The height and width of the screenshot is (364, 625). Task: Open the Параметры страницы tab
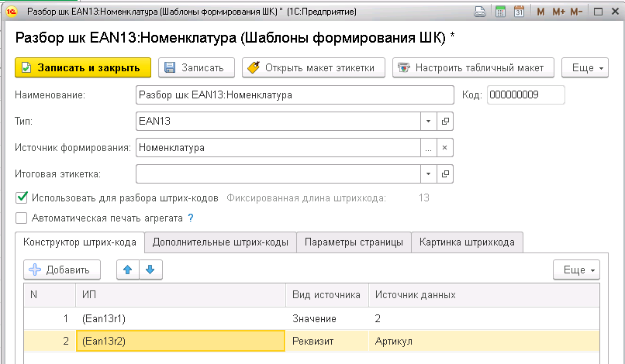click(x=354, y=242)
